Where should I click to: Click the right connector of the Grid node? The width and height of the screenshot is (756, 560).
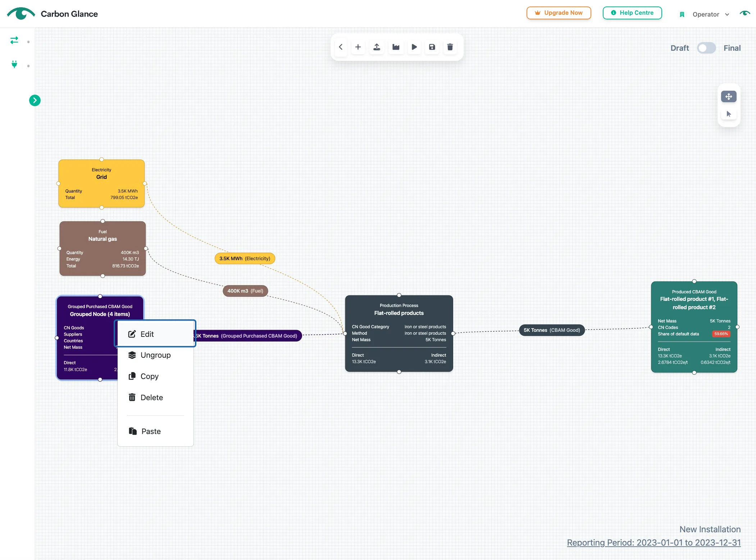[145, 184]
